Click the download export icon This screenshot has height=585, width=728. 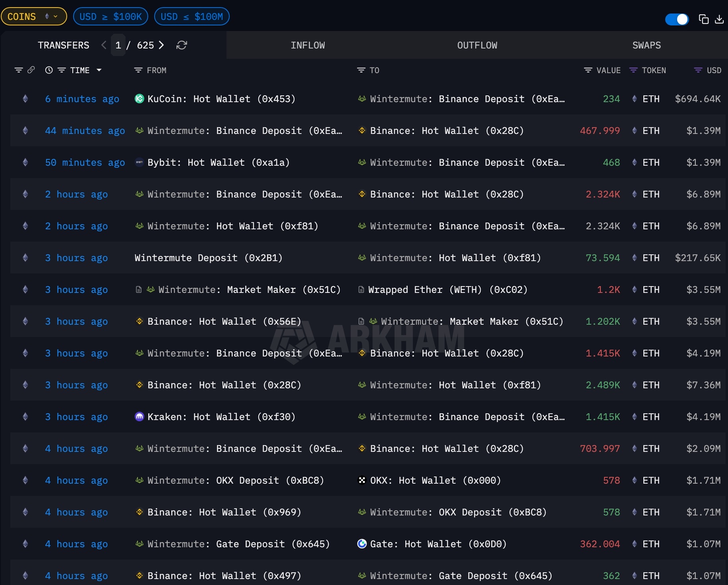coord(720,19)
